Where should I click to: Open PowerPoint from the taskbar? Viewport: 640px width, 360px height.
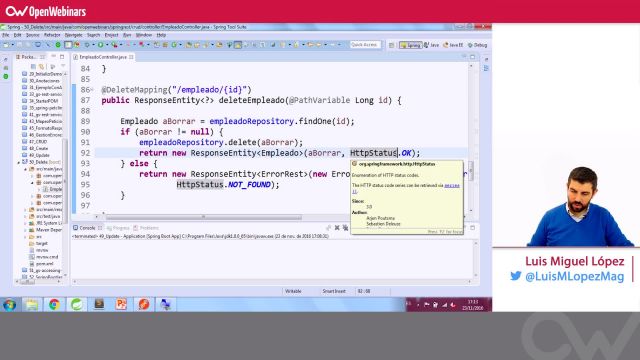[121, 304]
